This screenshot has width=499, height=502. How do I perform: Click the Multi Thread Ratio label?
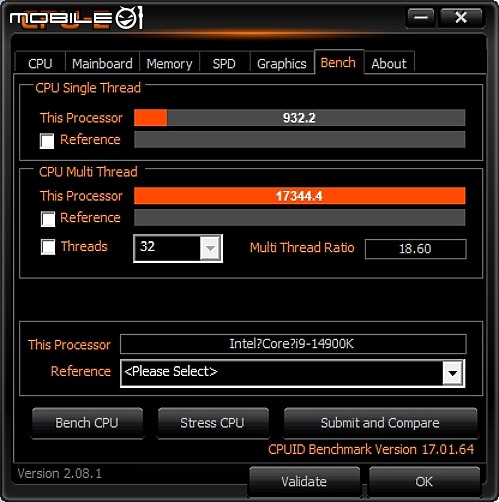tap(302, 248)
